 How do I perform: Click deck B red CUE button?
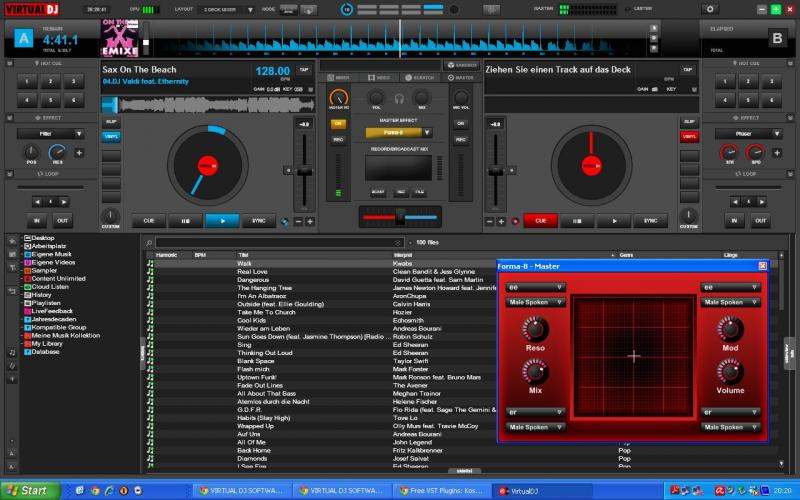pos(540,221)
